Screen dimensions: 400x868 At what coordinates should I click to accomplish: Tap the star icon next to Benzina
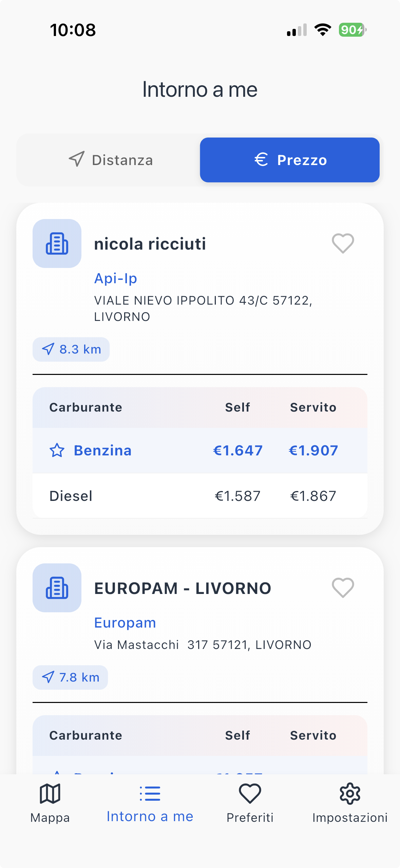tap(57, 451)
